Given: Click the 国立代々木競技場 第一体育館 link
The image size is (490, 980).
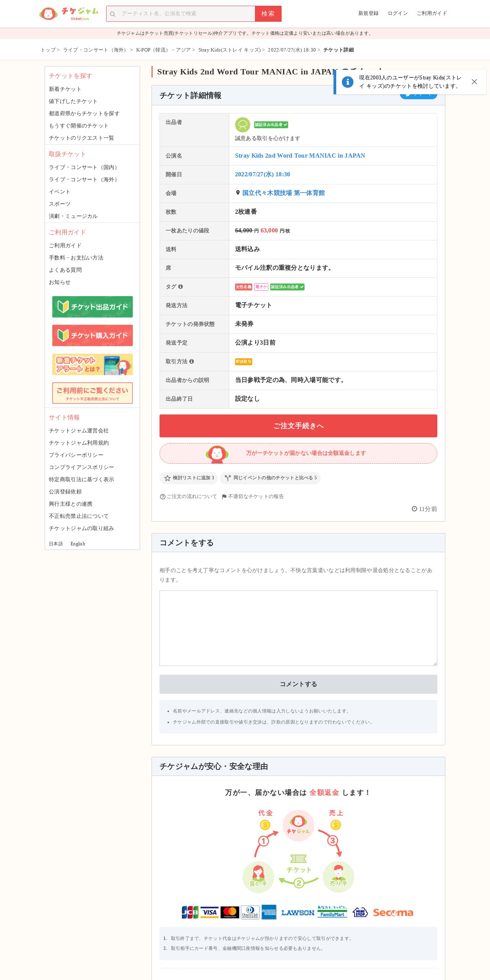Looking at the screenshot, I should (x=284, y=193).
